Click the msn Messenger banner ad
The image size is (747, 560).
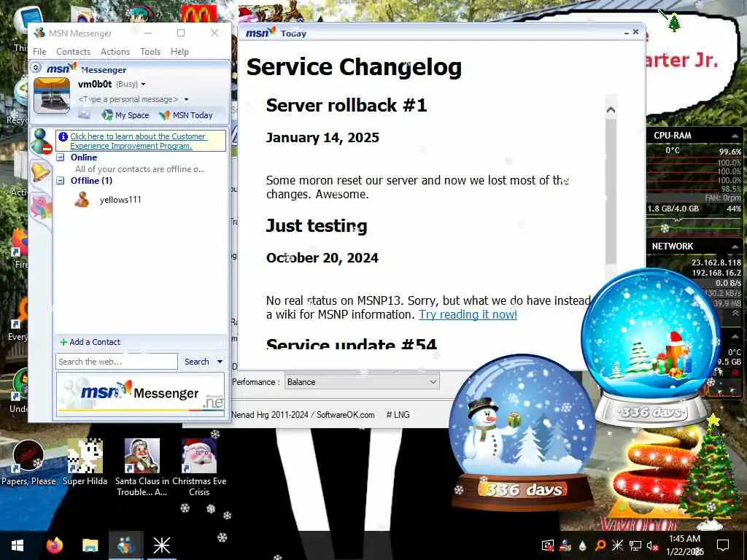pos(140,394)
